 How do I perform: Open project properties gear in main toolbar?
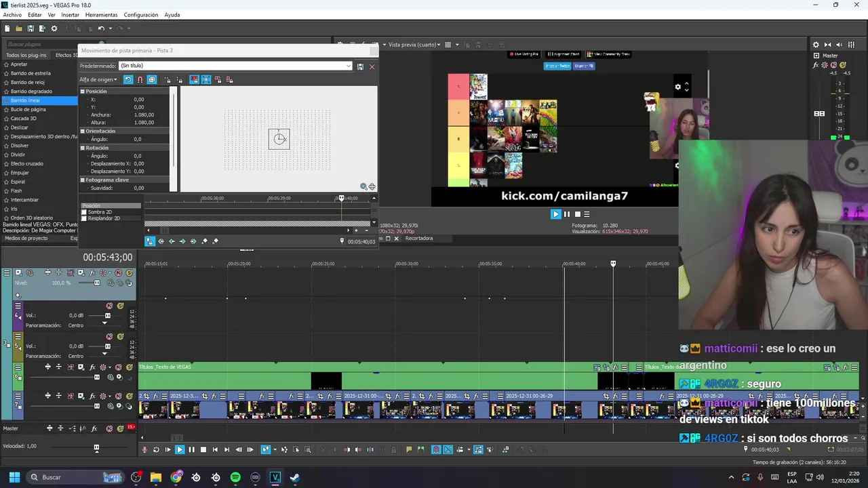coord(54,28)
